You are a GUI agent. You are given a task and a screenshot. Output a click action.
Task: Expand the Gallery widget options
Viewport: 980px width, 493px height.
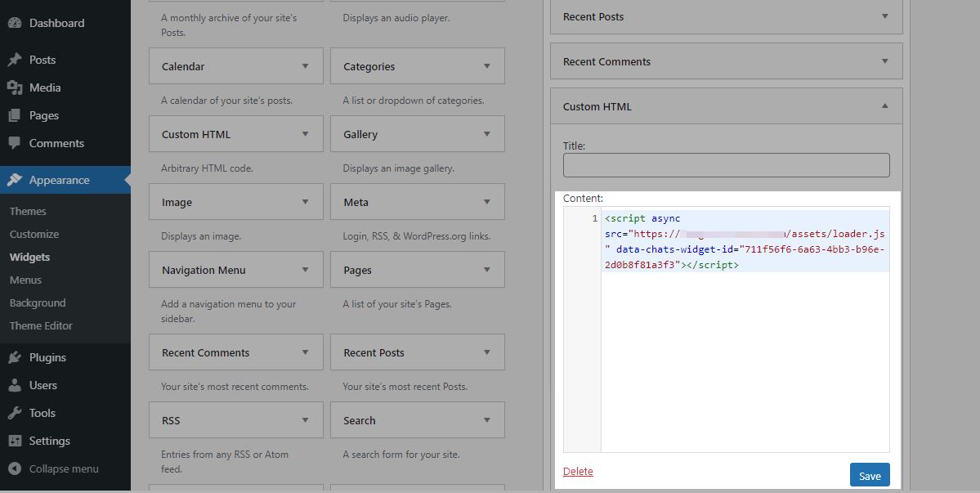pyautogui.click(x=486, y=134)
